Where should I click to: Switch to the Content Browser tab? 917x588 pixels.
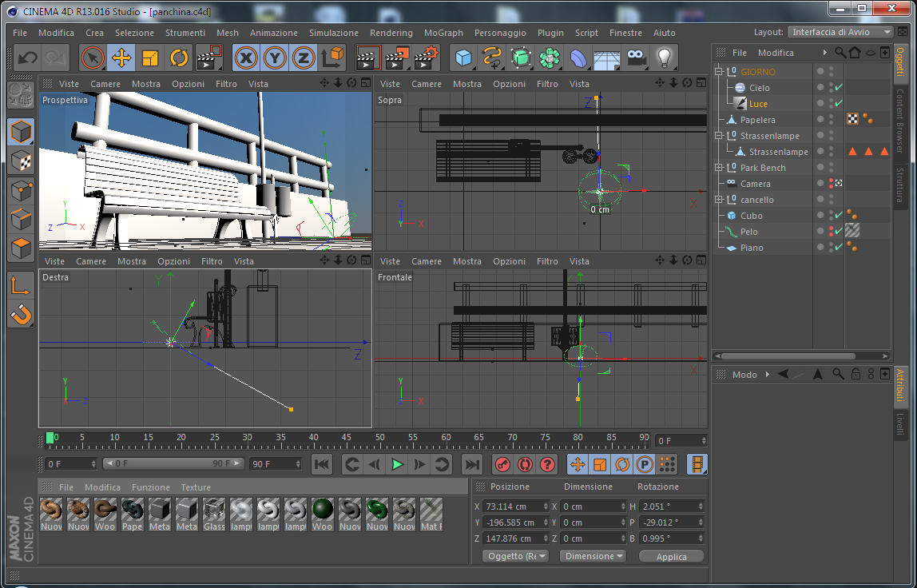tap(899, 120)
